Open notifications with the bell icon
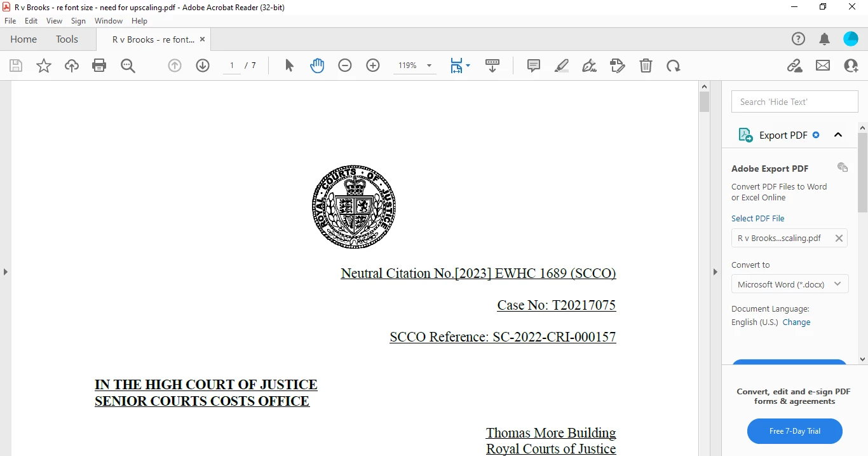Viewport: 868px width, 456px height. (825, 39)
